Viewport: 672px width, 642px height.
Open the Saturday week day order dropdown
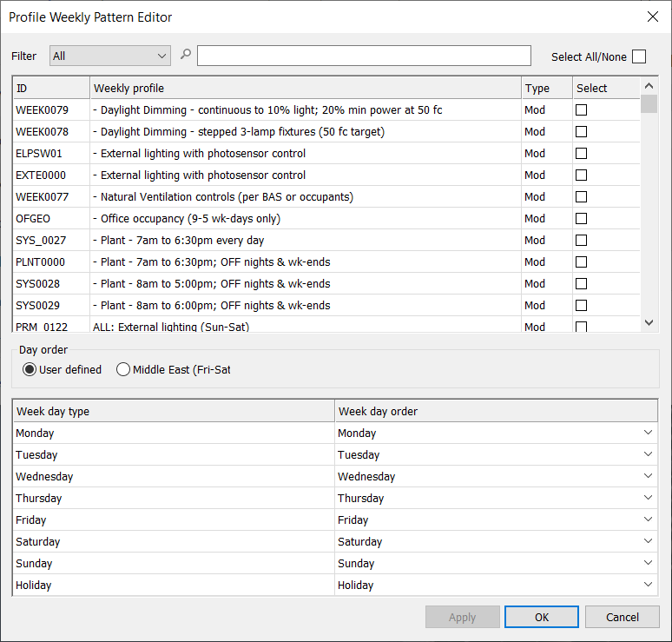(x=648, y=541)
